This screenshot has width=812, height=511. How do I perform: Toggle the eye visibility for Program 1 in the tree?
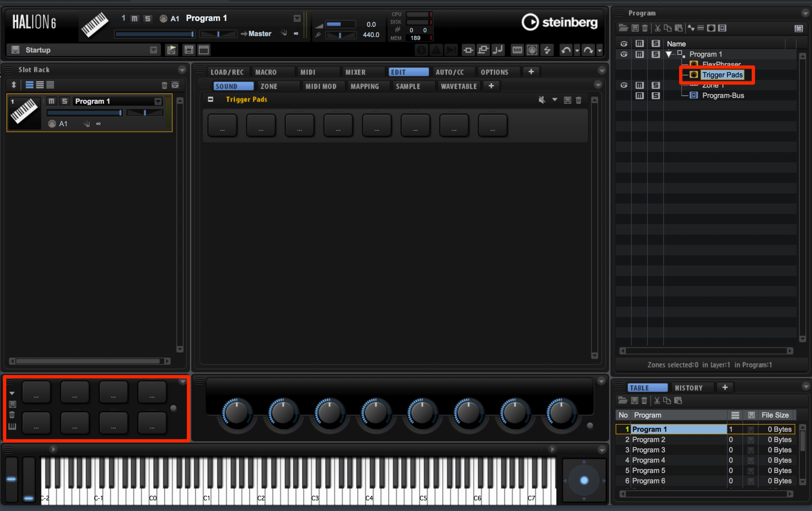tap(624, 54)
